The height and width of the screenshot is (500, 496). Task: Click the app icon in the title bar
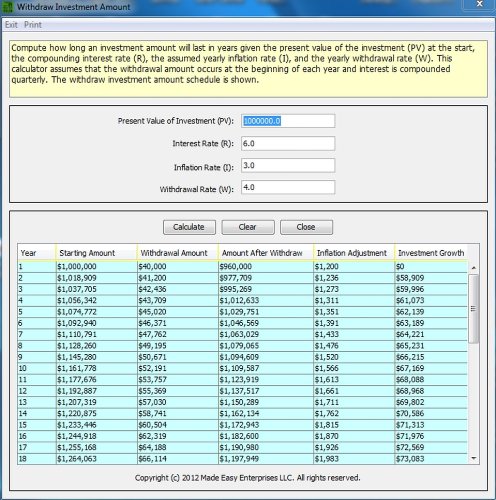(8, 7)
